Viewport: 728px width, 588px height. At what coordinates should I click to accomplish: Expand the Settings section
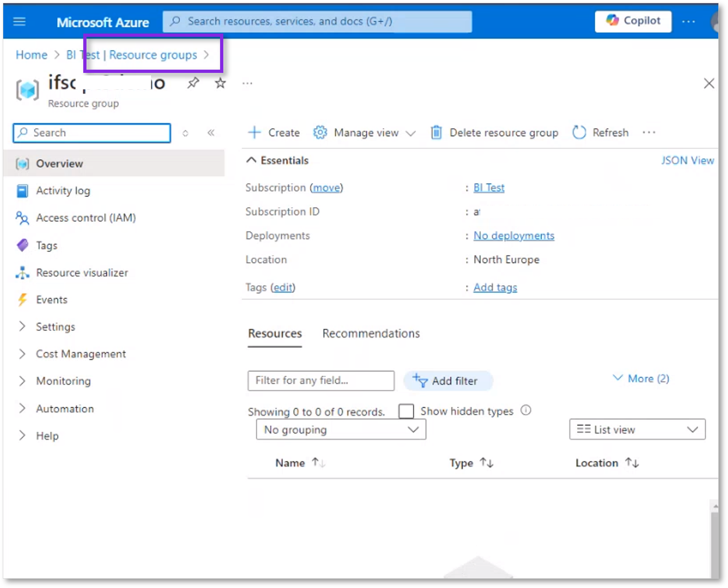click(x=56, y=326)
